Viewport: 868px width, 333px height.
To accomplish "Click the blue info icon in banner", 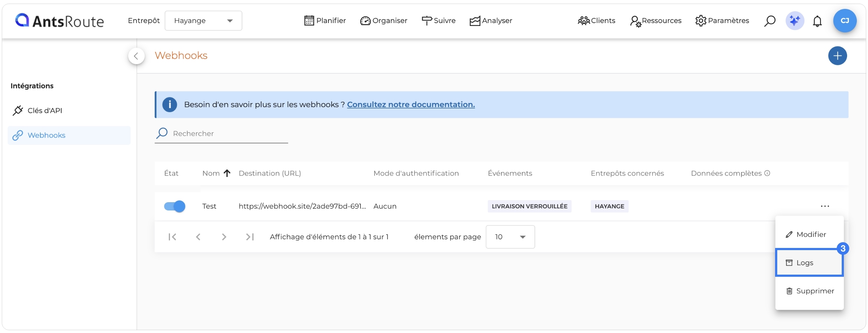I will pyautogui.click(x=170, y=105).
